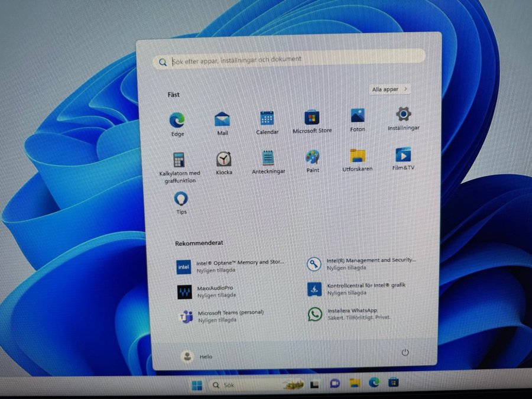Open Kalkylatorn med graffunktion
The image size is (532, 399).
coord(180,160)
